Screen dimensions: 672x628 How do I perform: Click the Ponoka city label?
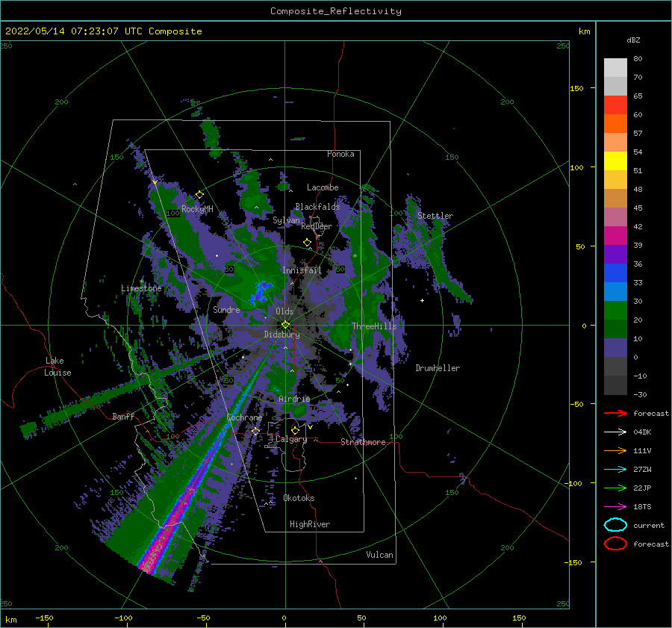(x=340, y=154)
